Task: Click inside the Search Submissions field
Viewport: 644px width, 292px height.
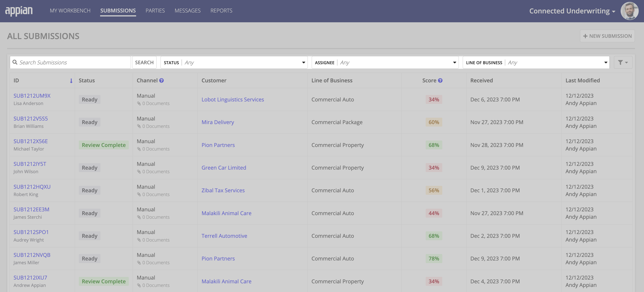Action: (x=70, y=62)
